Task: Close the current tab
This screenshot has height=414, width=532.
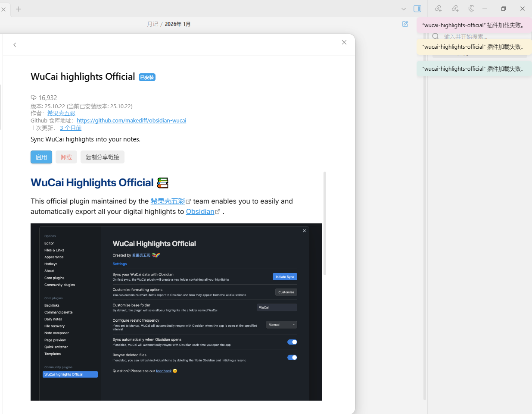Action: [x=3, y=9]
